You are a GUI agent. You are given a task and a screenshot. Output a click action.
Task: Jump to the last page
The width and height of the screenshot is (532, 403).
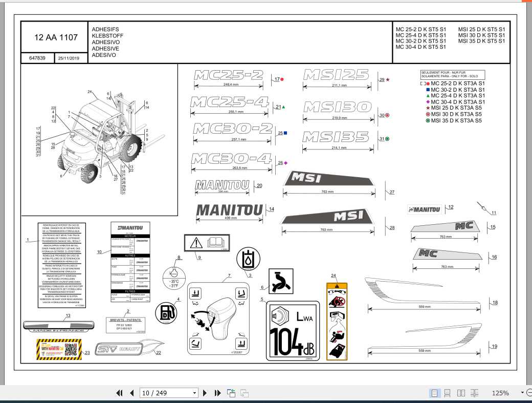(x=217, y=393)
